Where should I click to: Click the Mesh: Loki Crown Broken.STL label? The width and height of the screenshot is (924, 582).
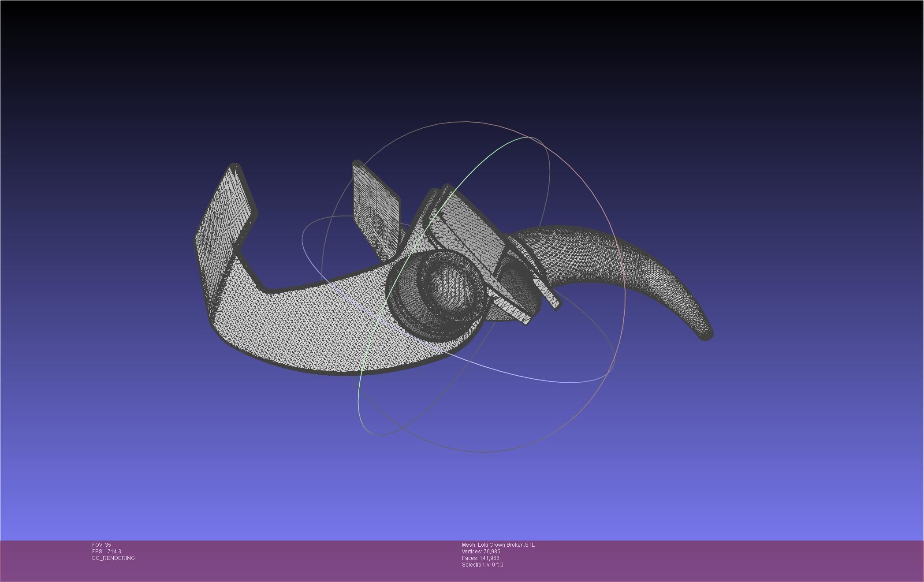[498, 545]
